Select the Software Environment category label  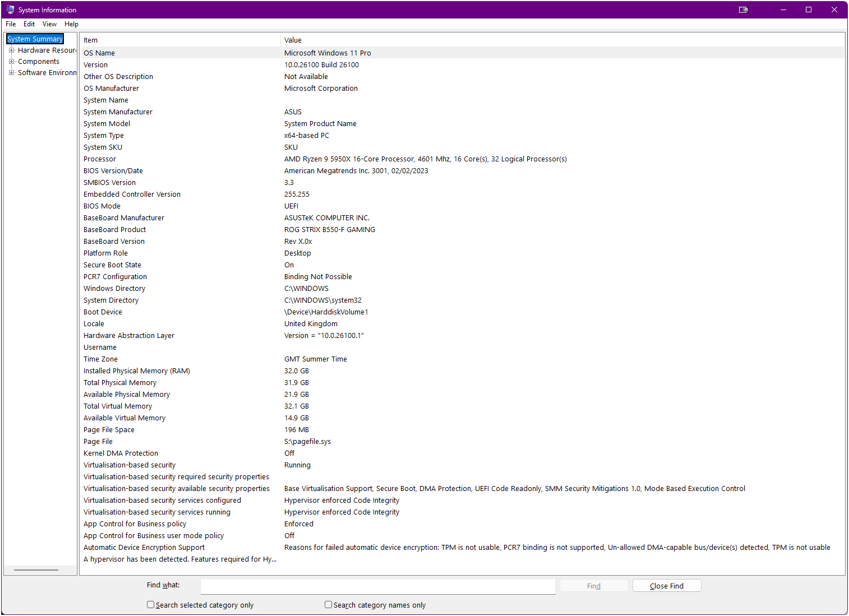47,73
